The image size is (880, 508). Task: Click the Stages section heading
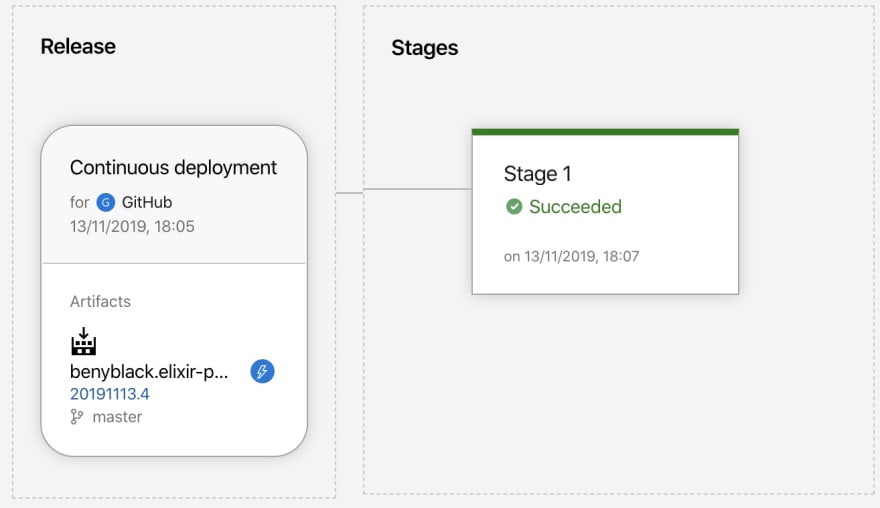(425, 48)
